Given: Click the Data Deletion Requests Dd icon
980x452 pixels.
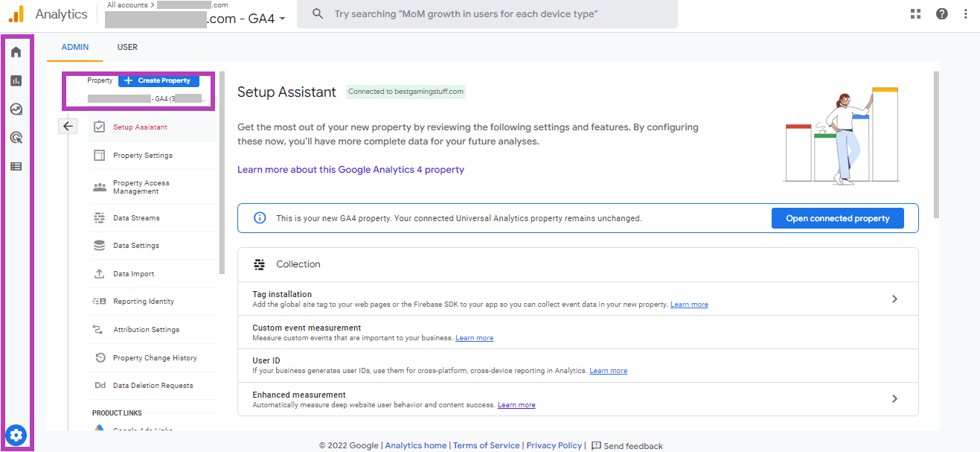Looking at the screenshot, I should [x=100, y=386].
